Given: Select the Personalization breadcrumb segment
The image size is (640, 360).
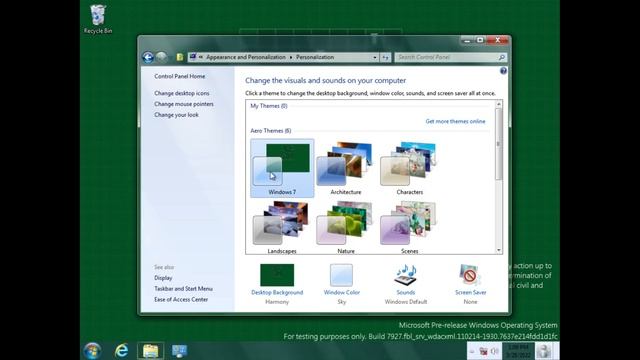Looking at the screenshot, I should 315,58.
